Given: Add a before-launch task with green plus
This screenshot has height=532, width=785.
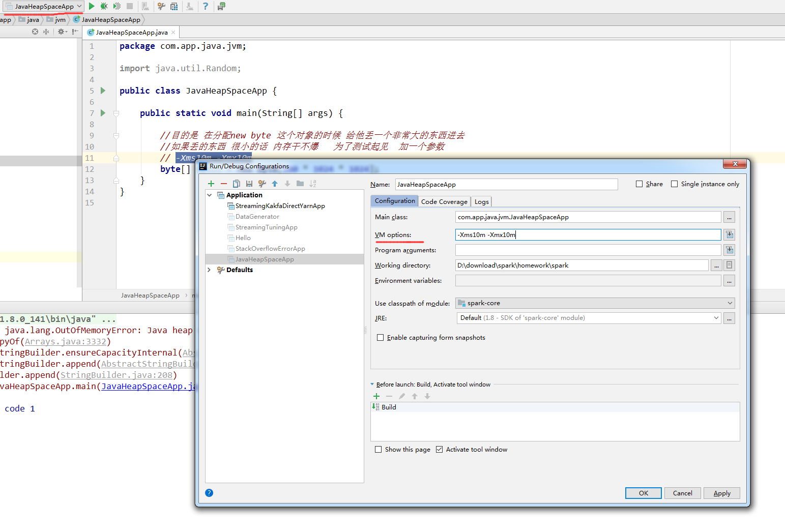Looking at the screenshot, I should coord(376,396).
